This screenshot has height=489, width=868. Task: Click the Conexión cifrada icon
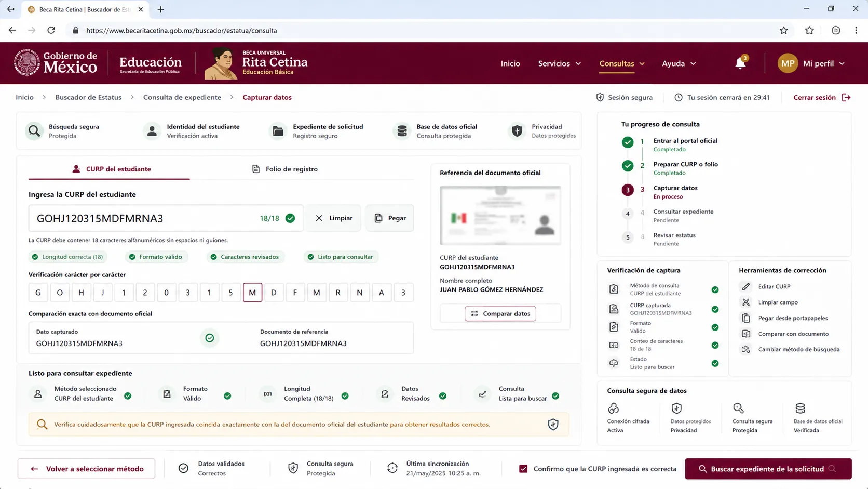pos(614,408)
